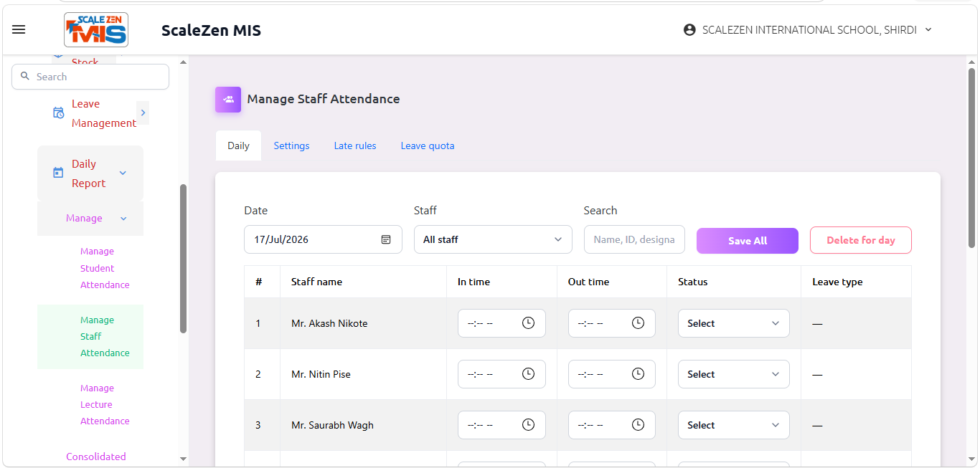The image size is (980, 468).
Task: Click the Manage Staff Attendance header icon
Action: pyautogui.click(x=228, y=100)
